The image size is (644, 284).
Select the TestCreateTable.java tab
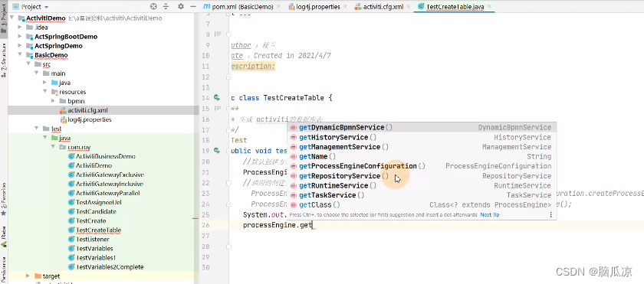(x=455, y=7)
